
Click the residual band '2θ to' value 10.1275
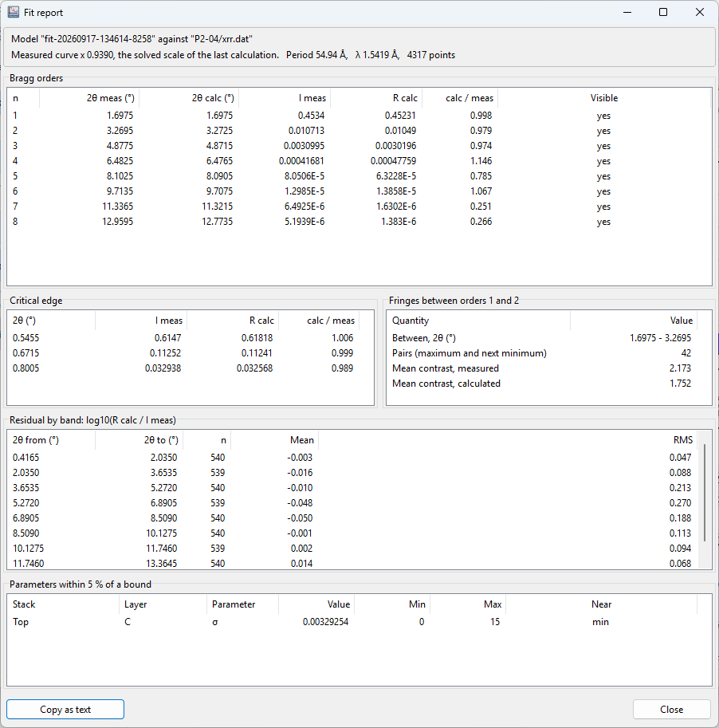point(161,533)
